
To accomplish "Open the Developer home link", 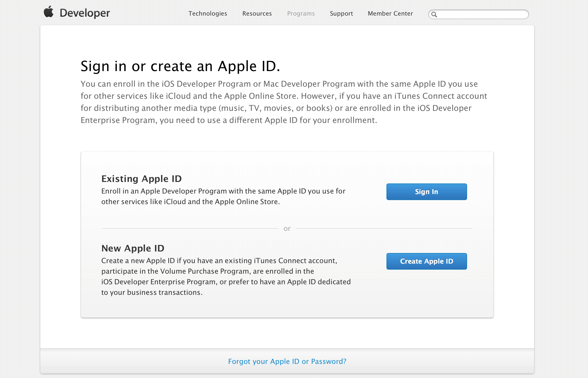I will click(x=85, y=13).
